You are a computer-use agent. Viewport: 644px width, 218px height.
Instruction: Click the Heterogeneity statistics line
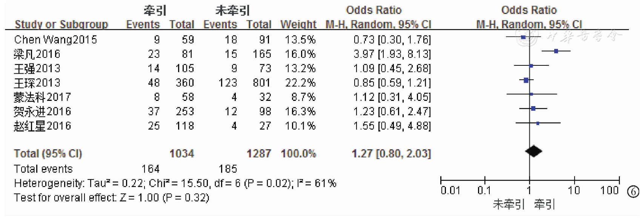click(x=175, y=183)
